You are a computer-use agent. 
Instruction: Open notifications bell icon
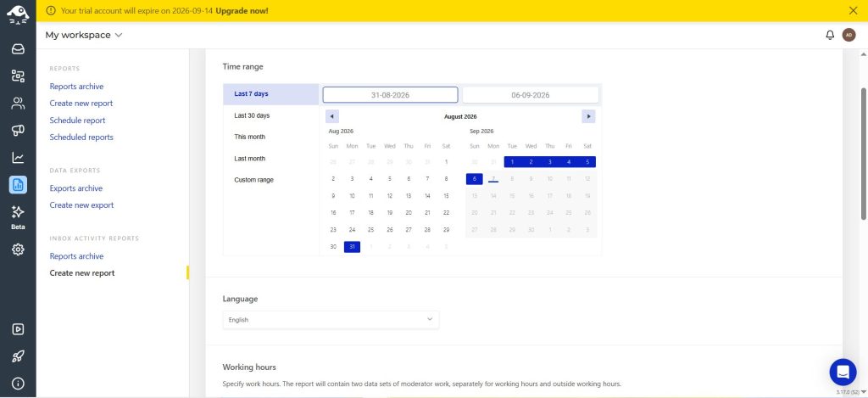pos(830,35)
